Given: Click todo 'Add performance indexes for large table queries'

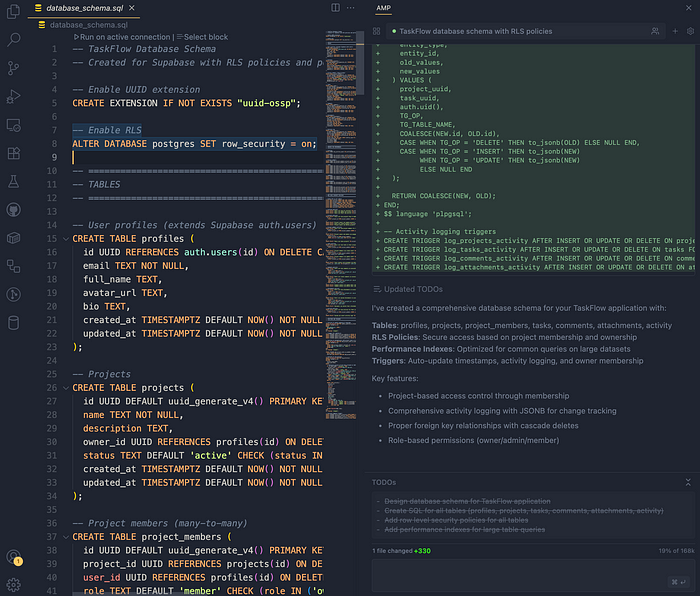Looking at the screenshot, I should 464,529.
